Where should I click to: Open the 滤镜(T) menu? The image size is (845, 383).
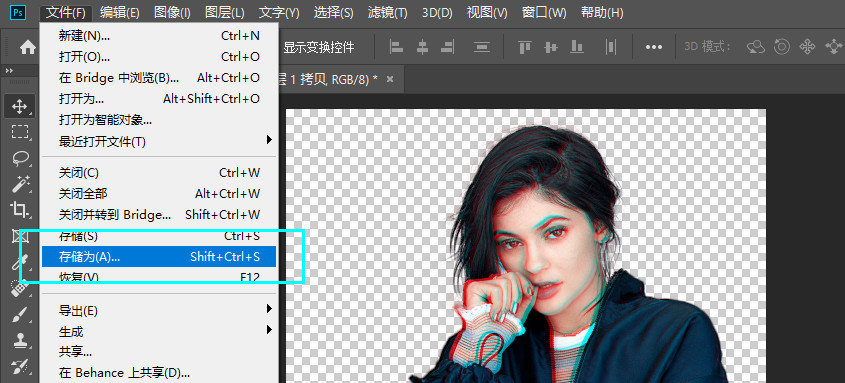point(387,12)
